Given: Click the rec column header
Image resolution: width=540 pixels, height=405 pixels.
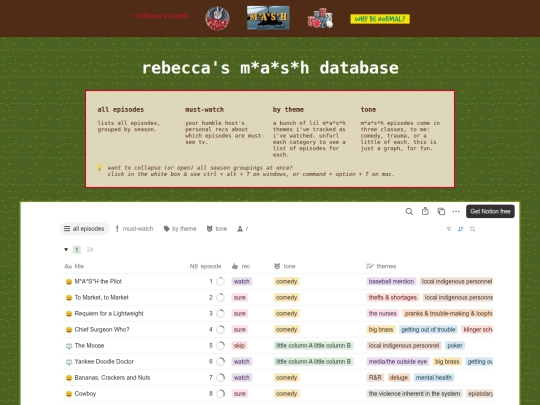Looking at the screenshot, I should pyautogui.click(x=241, y=266).
